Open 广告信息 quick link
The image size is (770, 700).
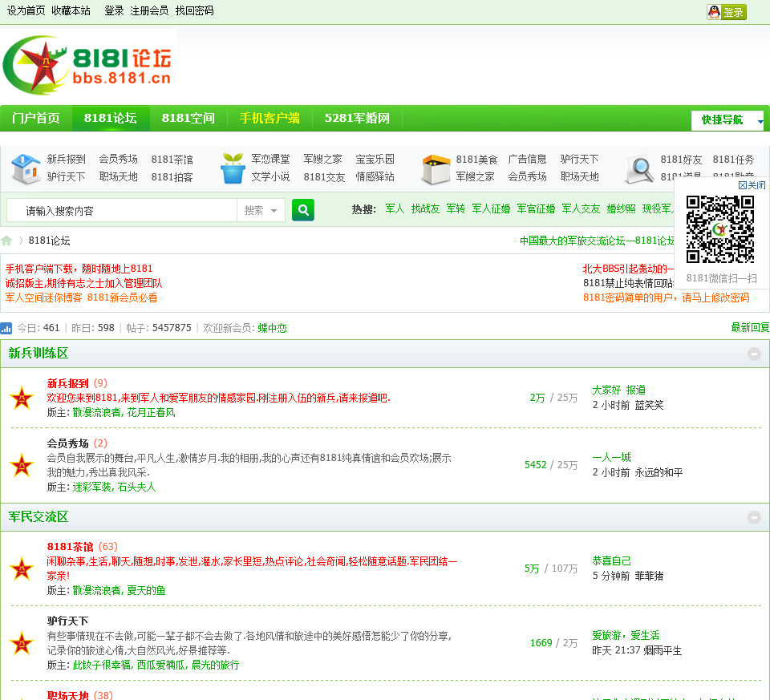pyautogui.click(x=527, y=159)
